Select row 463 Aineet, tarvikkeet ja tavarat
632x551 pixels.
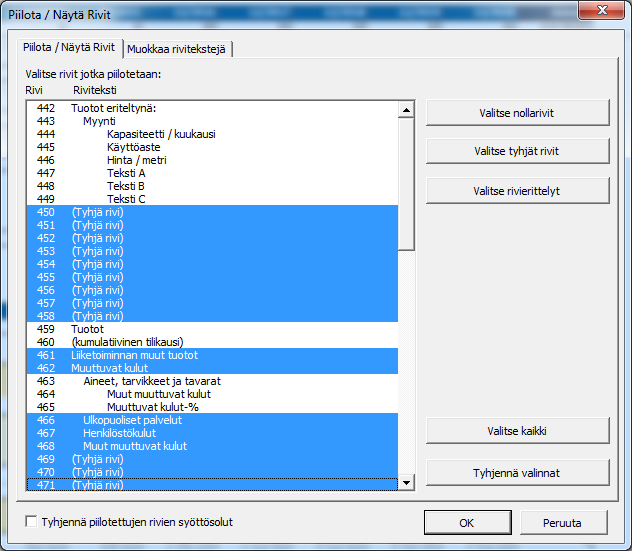212,381
